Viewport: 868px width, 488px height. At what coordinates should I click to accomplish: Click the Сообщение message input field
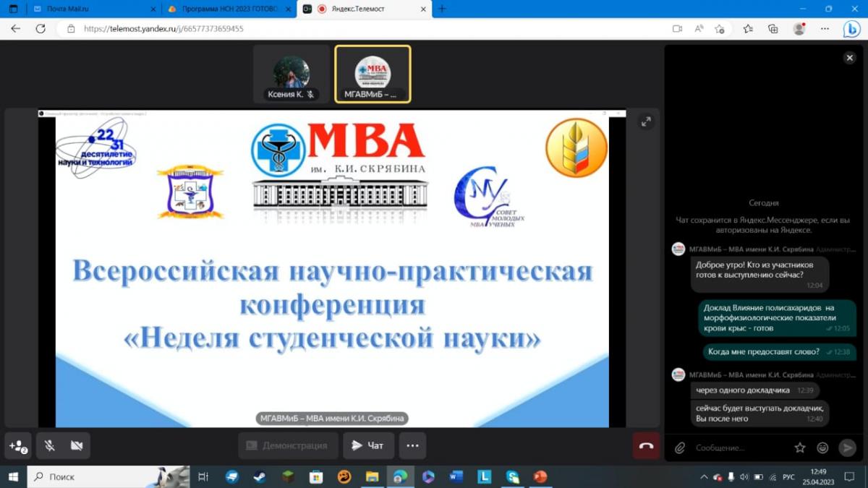point(740,448)
